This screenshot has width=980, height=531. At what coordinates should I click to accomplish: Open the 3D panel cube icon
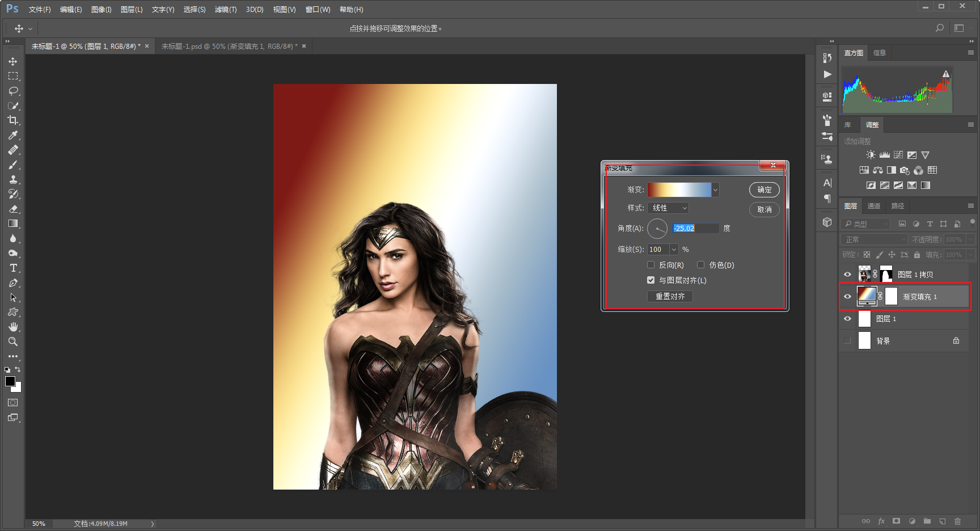click(x=827, y=222)
